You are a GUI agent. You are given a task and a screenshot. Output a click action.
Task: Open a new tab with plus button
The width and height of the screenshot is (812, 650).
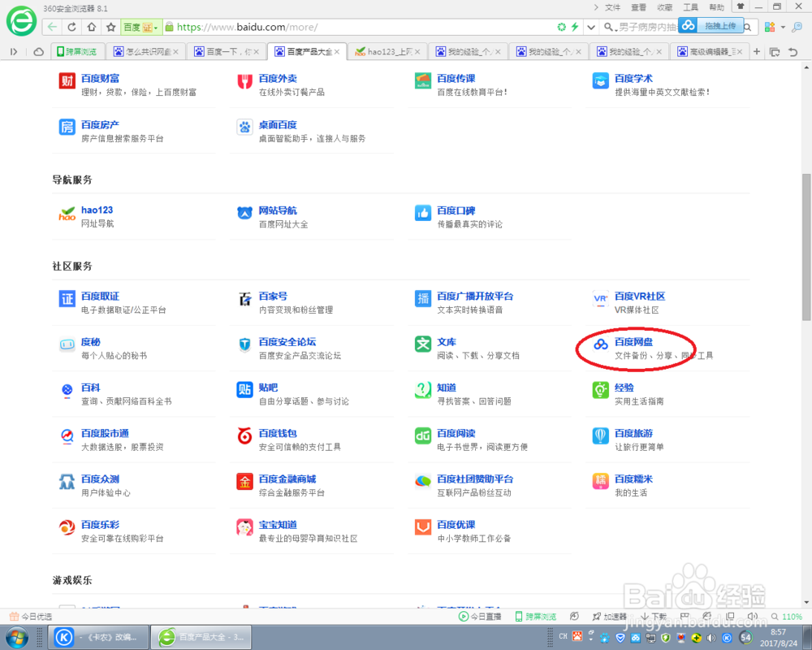click(757, 51)
